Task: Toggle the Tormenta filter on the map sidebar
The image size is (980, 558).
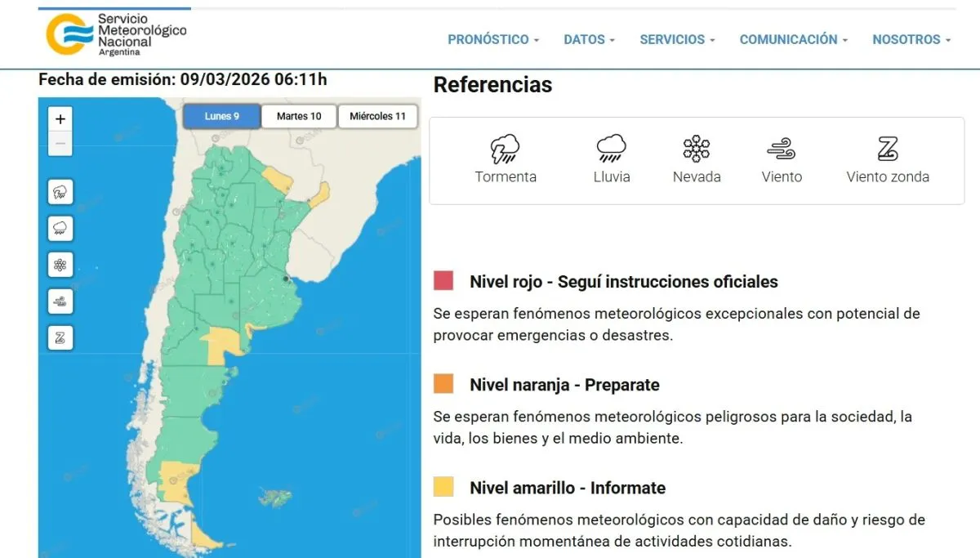Action: 60,192
